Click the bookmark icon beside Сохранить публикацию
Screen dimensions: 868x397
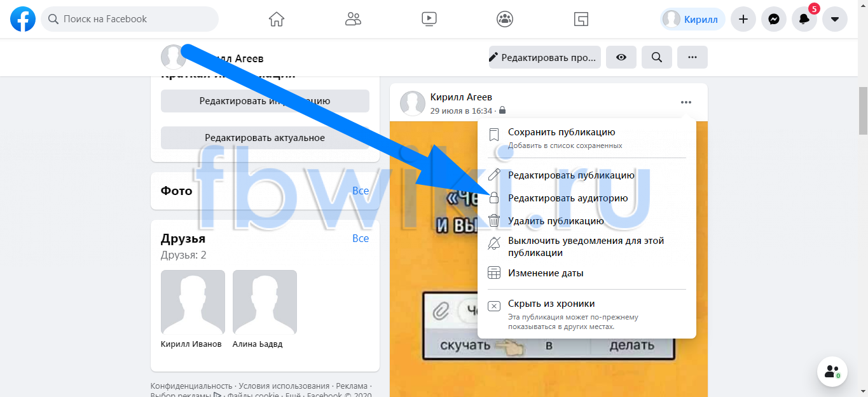click(494, 134)
